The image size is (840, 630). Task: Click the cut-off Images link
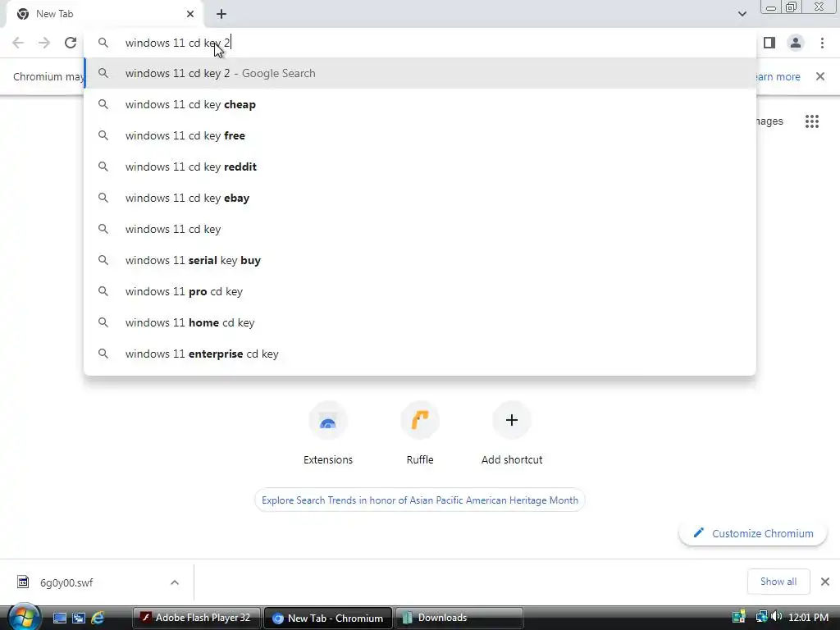(769, 121)
